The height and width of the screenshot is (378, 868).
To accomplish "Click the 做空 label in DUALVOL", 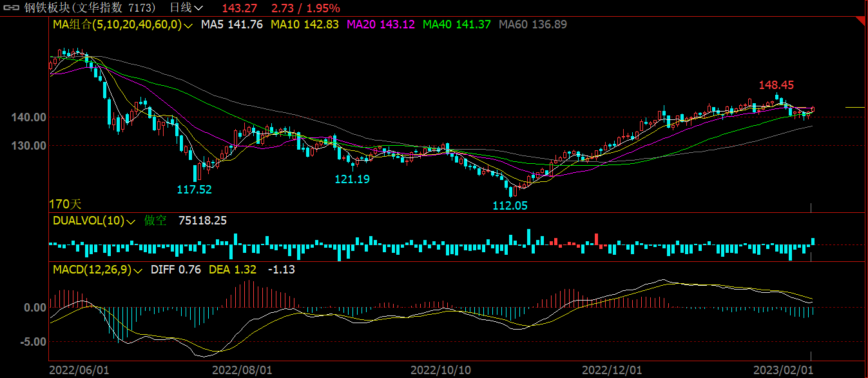I will tap(155, 221).
